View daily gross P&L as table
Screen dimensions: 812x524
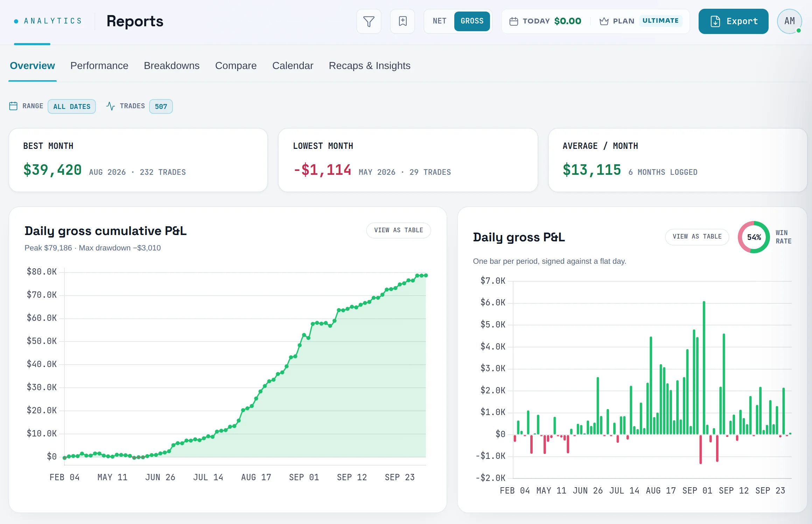(697, 237)
